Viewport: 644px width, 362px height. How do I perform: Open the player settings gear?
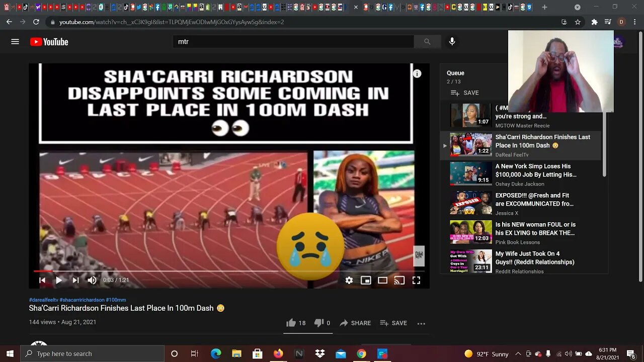(x=349, y=281)
